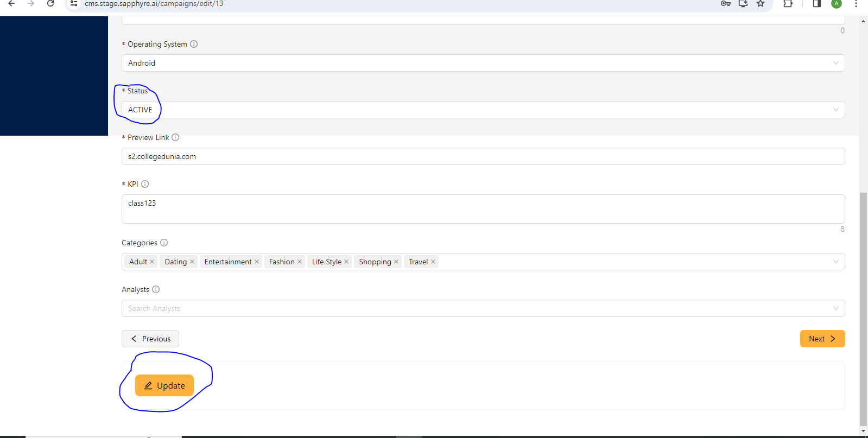Click the Shopping tag text
This screenshot has height=438, width=868.
pos(375,262)
